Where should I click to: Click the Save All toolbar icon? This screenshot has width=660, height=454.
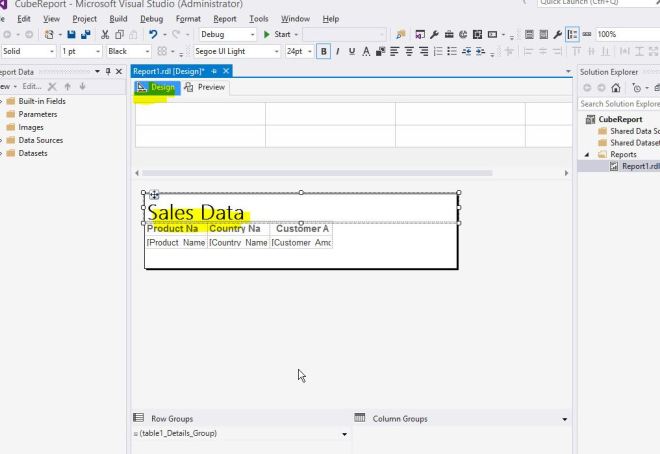[x=84, y=34]
